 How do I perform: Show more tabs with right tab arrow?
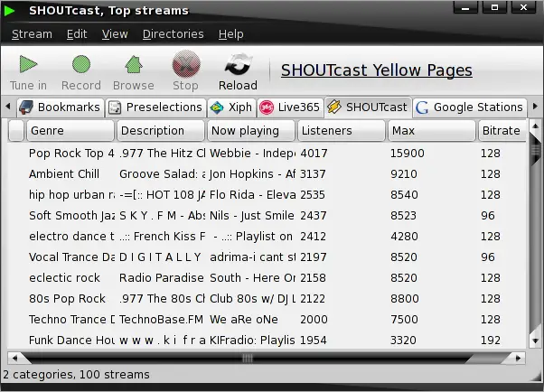pos(535,107)
